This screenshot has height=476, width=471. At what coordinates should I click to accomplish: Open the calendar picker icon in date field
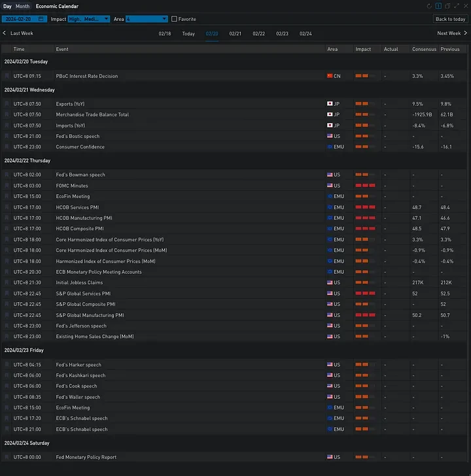41,20
